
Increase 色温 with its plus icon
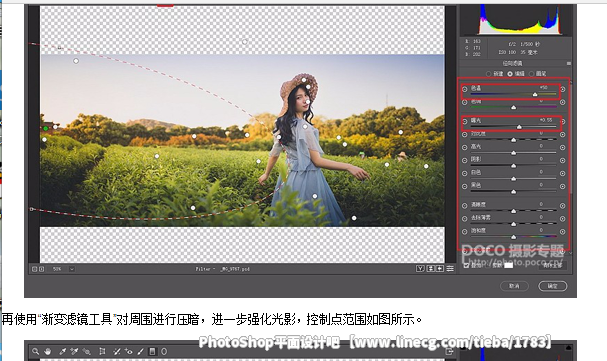click(x=563, y=89)
